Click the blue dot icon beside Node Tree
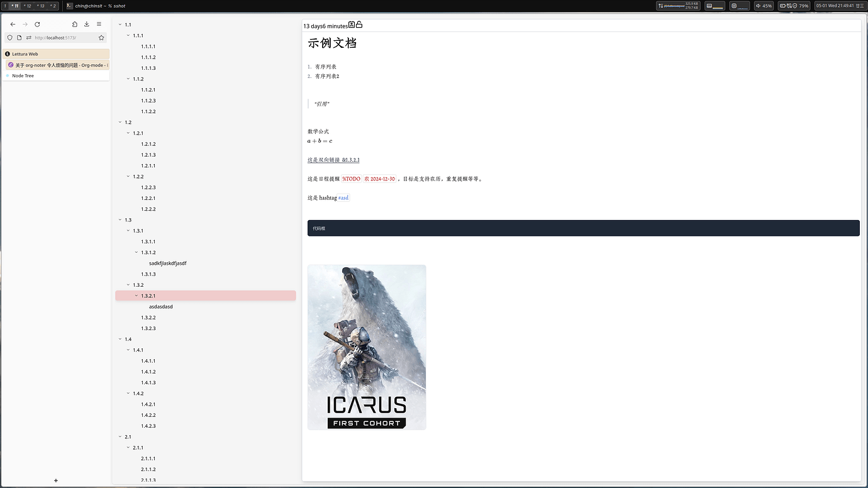The width and height of the screenshot is (868, 488). point(9,75)
